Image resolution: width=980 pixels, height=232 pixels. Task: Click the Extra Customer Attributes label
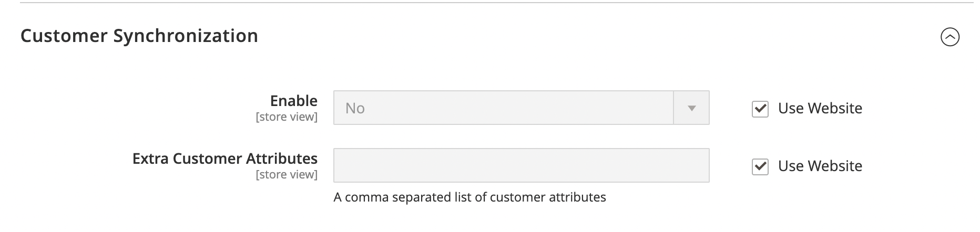click(224, 159)
